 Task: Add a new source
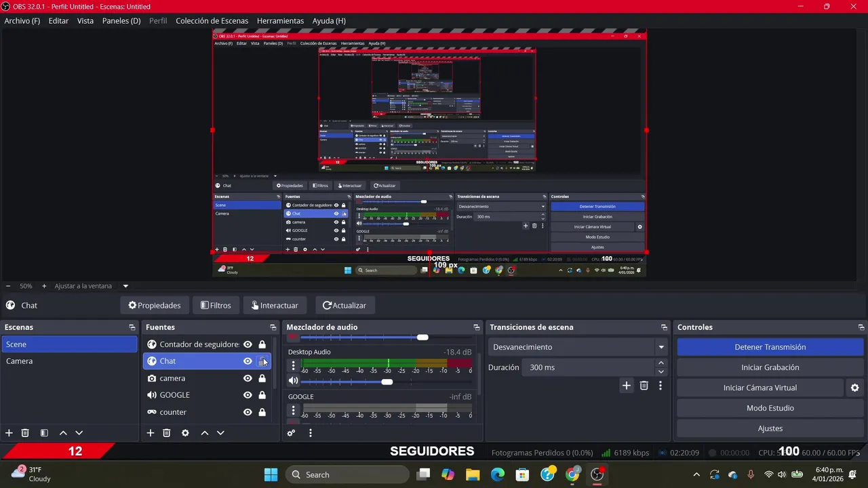tap(151, 433)
